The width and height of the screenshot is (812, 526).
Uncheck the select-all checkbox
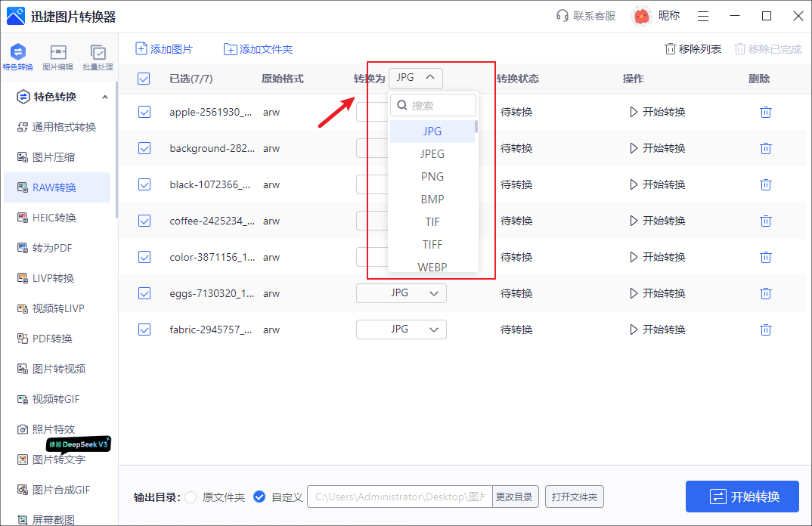(144, 78)
